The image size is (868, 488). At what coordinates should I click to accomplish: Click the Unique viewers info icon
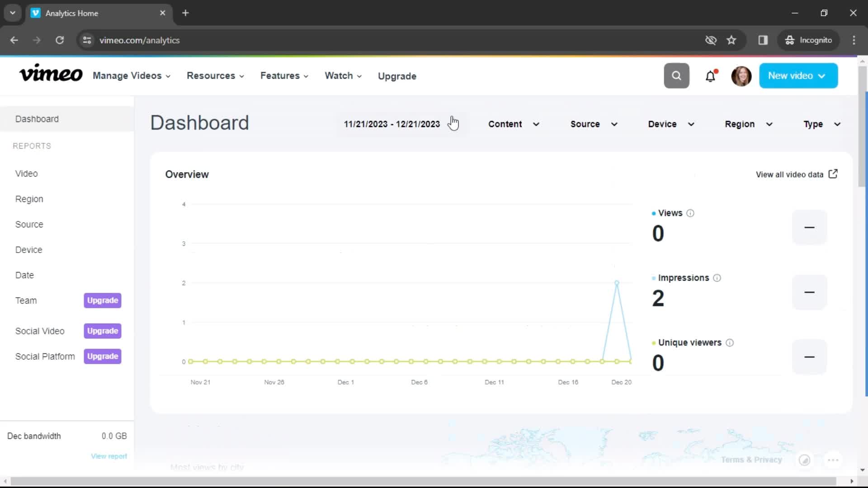[729, 343]
